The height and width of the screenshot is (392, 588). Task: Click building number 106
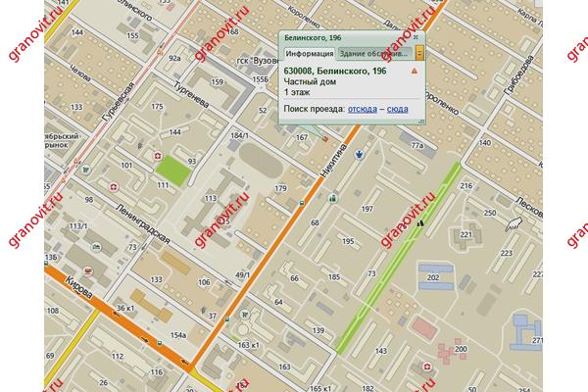[x=204, y=282]
